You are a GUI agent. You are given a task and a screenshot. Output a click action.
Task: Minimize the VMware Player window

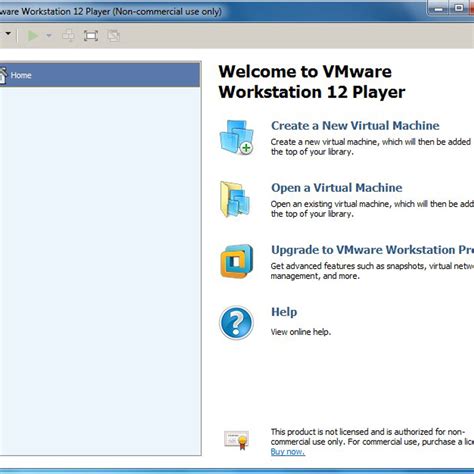point(439,8)
